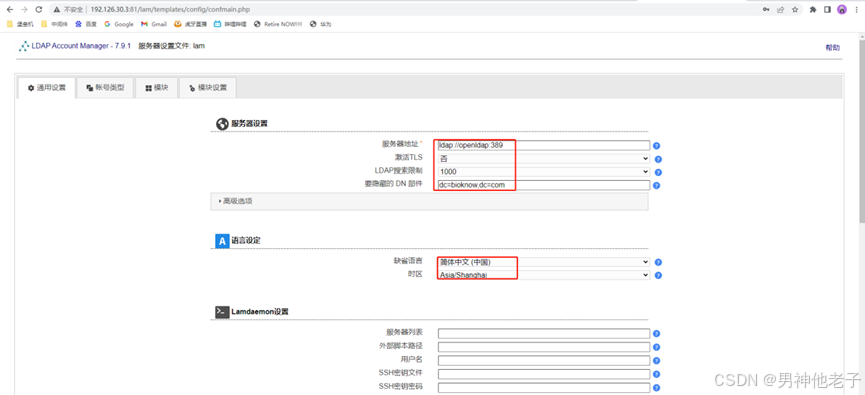The width and height of the screenshot is (865, 395).
Task: Open help icon for 要隐藏的 DN 部件
Action: click(656, 186)
